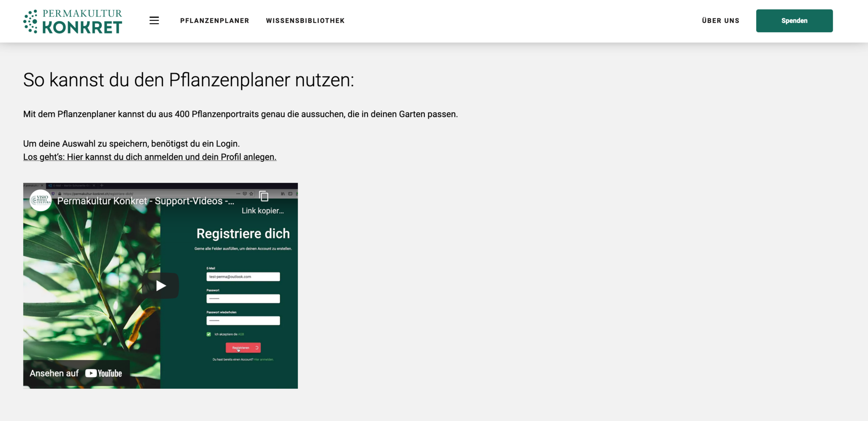Screen dimensions: 868x421
Task: Click the 'So kannst du den Pflanzenplaner nutzen' heading
Action: pyautogui.click(x=188, y=80)
